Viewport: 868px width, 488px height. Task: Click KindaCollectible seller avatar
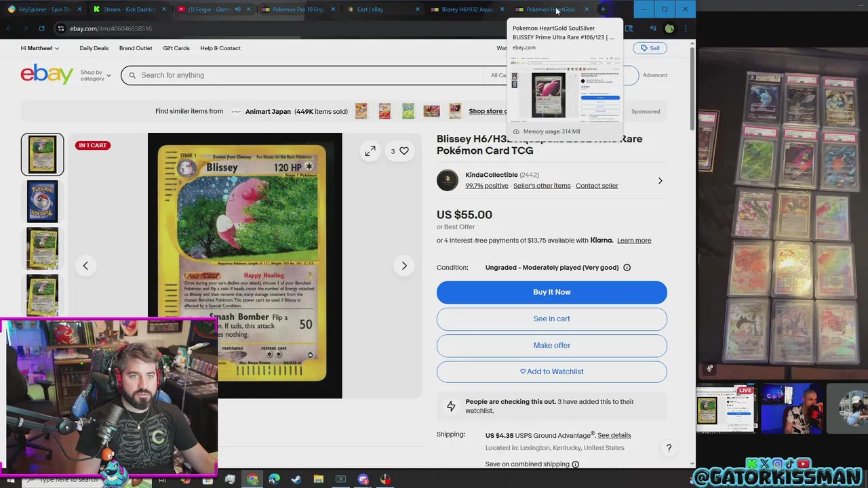coord(448,180)
